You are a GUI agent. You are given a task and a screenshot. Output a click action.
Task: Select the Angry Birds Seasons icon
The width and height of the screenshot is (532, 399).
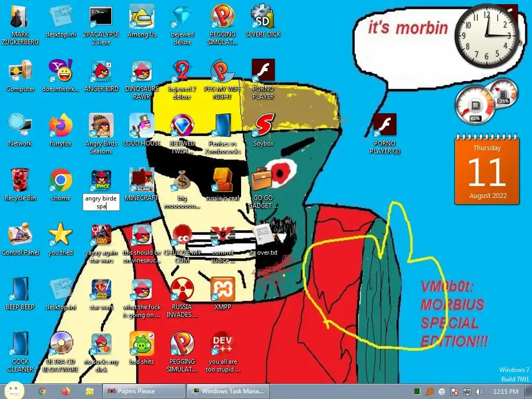click(101, 126)
